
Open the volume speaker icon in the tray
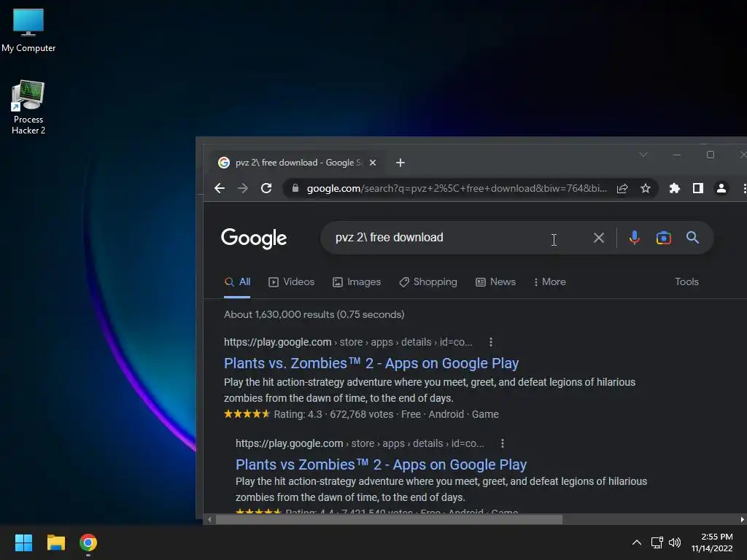675,542
